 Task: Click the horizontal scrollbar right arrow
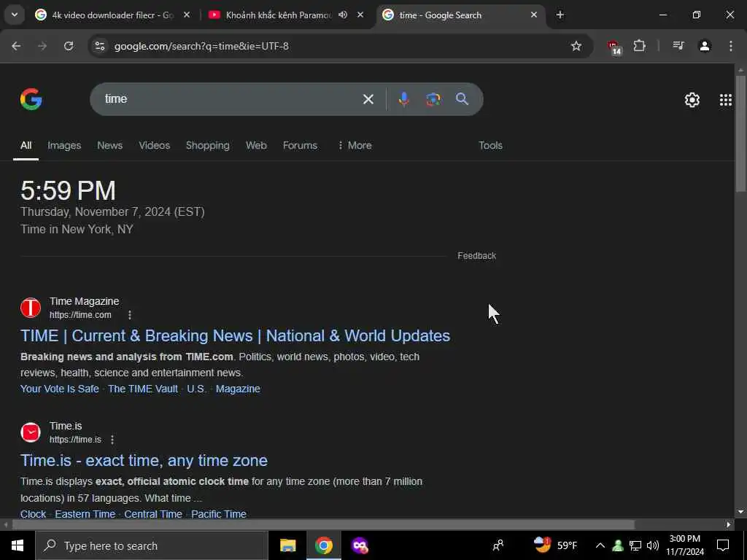click(x=729, y=525)
